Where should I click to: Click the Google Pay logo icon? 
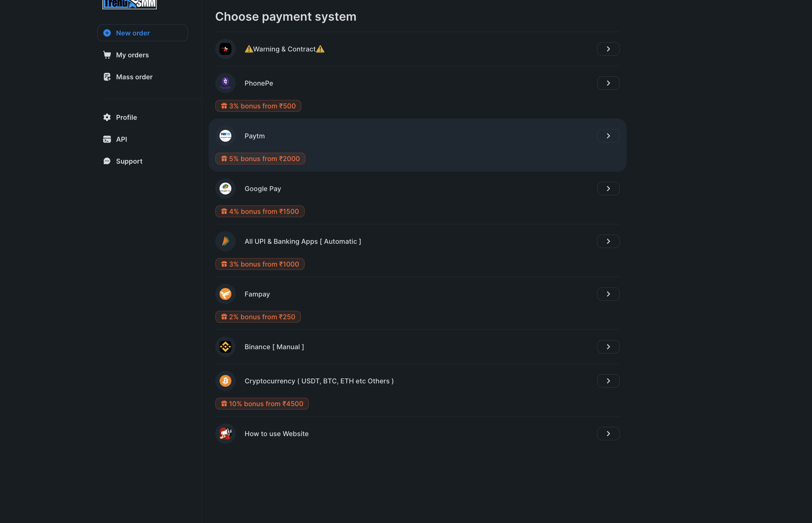225,189
